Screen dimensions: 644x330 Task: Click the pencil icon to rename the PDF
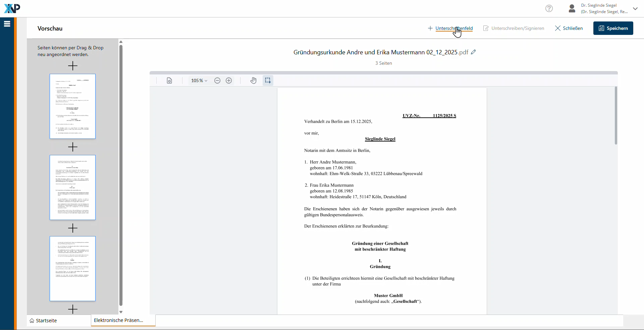click(x=473, y=52)
